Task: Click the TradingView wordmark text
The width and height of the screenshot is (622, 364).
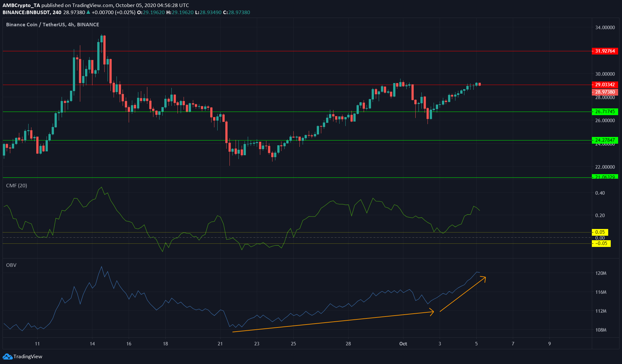Action: 28,356
